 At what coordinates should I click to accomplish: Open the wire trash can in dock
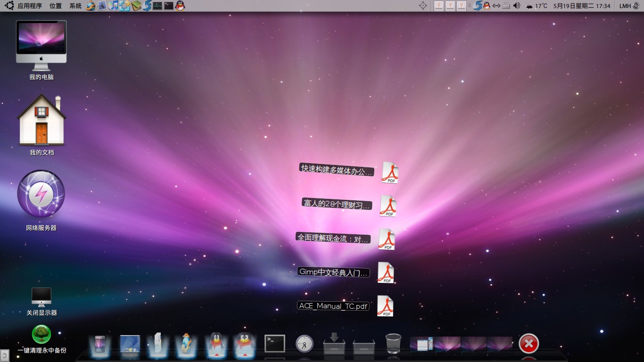click(x=393, y=344)
